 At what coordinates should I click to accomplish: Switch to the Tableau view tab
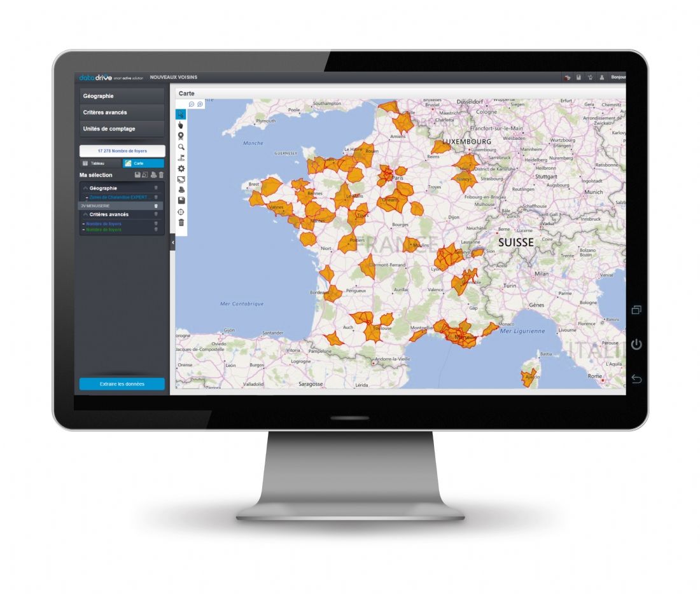[101, 163]
